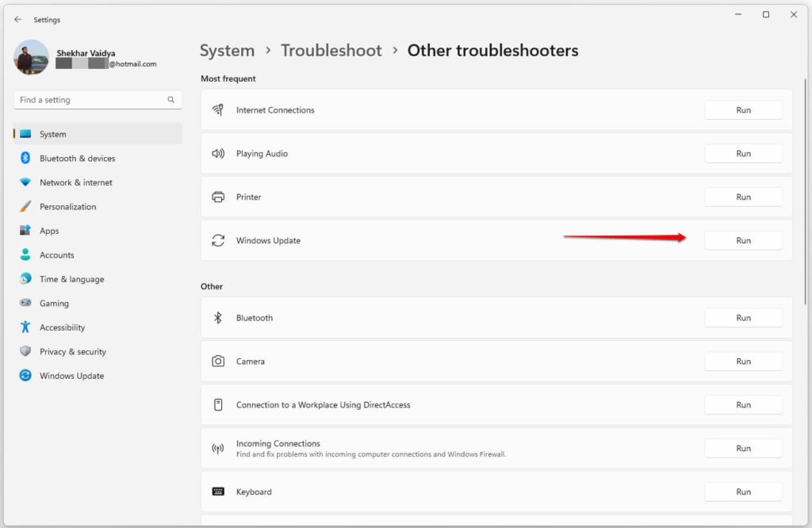The height and width of the screenshot is (528, 812).
Task: Click the Gaming controller icon
Action: click(x=26, y=303)
